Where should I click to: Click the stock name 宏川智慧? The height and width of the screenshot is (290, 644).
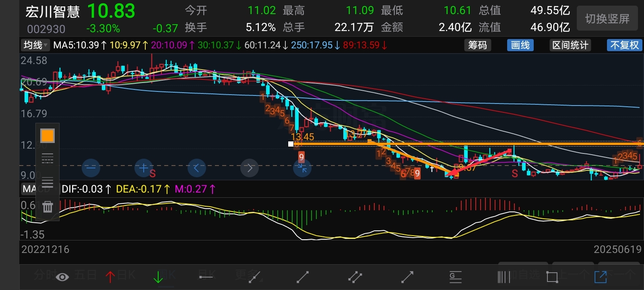pos(53,12)
